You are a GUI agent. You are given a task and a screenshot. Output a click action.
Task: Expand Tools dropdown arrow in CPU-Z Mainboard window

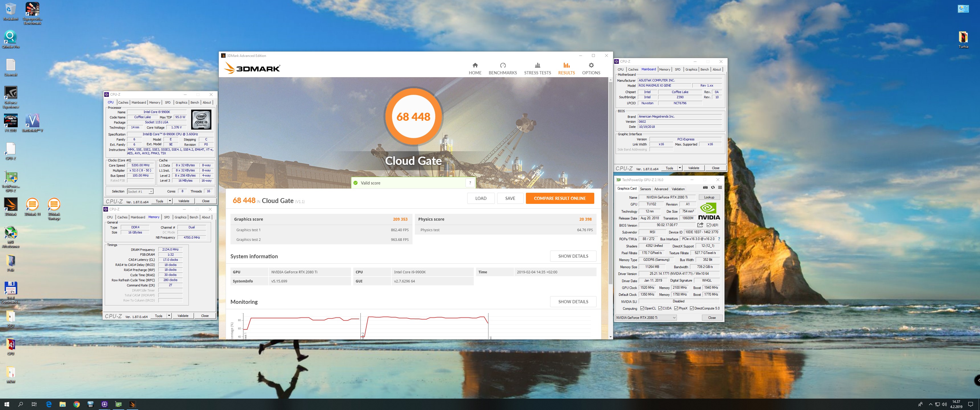pos(679,168)
